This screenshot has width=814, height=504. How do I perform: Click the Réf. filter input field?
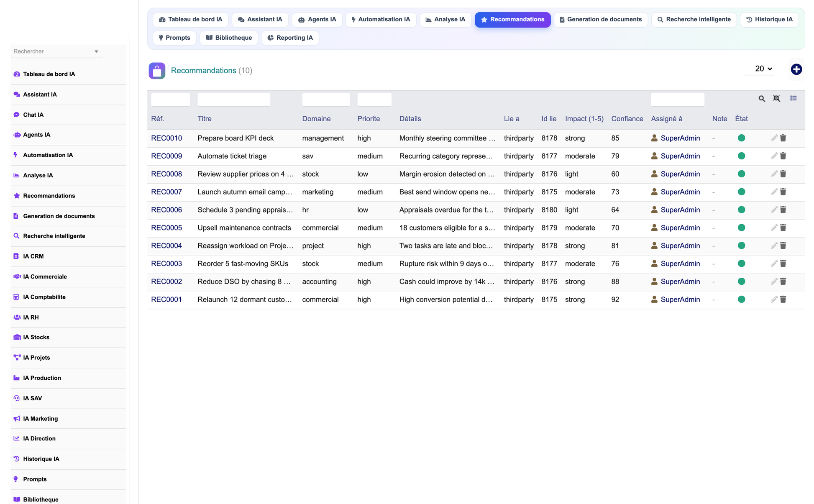tap(170, 100)
